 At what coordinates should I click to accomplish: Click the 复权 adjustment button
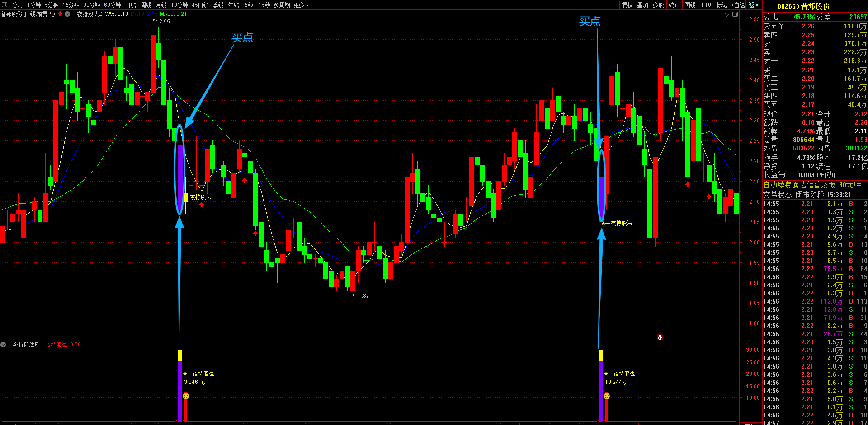627,5
